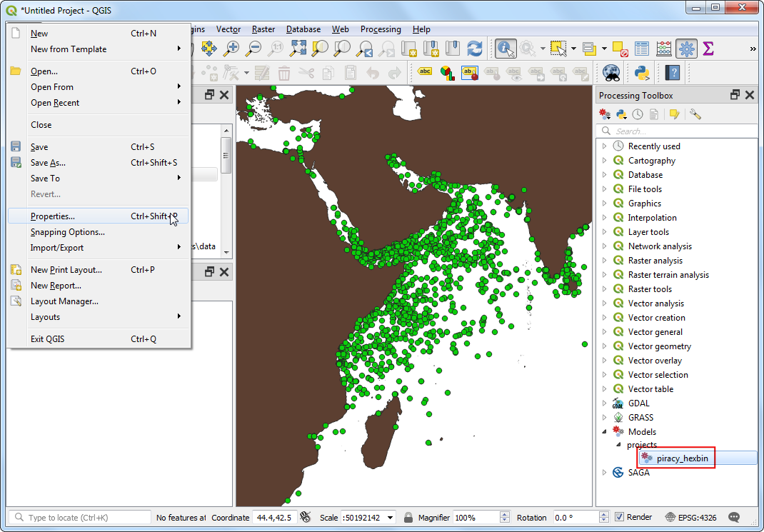Expand the Vector analysis group
764x532 pixels.
[604, 303]
